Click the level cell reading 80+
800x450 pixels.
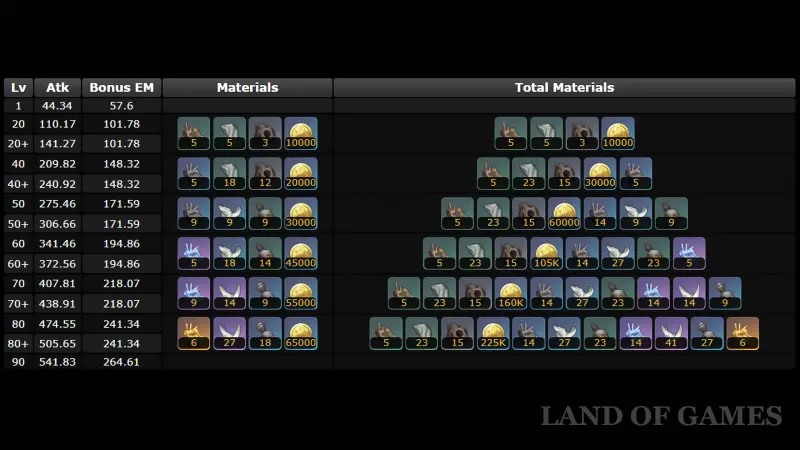pos(18,344)
